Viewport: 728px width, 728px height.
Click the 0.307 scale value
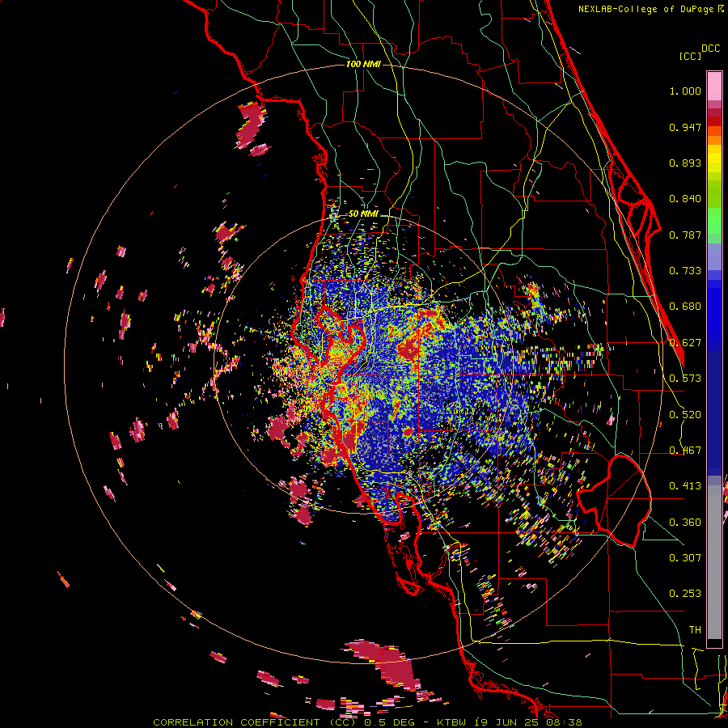pos(685,558)
